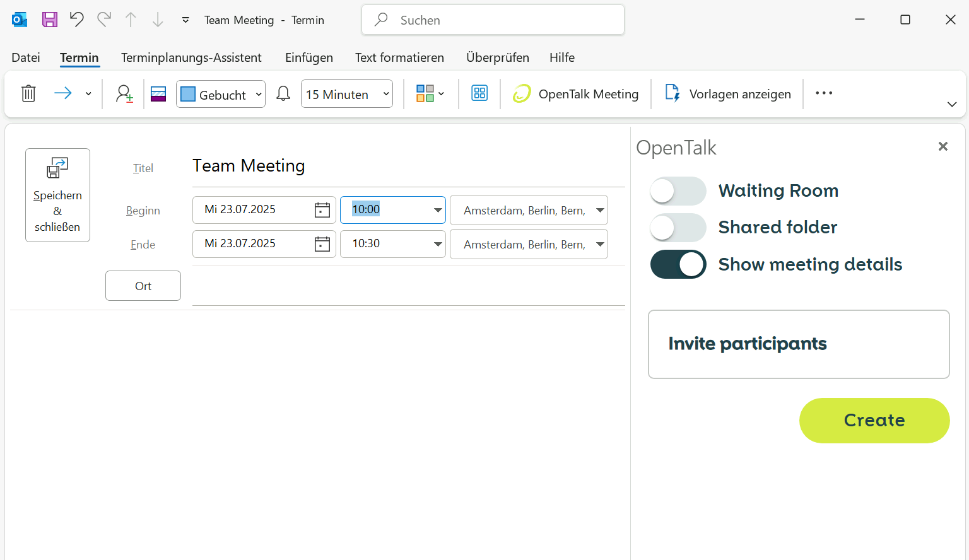
Task: Click the Team Meeting title field
Action: 409,166
